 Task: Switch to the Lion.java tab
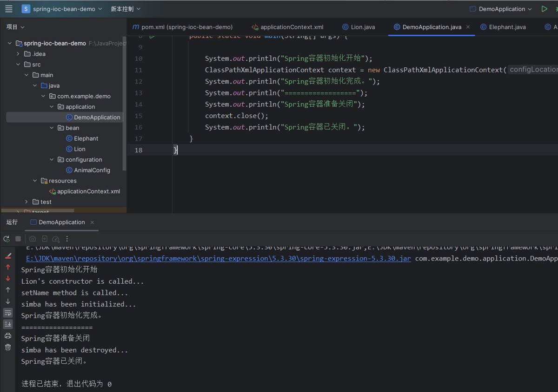click(x=358, y=27)
